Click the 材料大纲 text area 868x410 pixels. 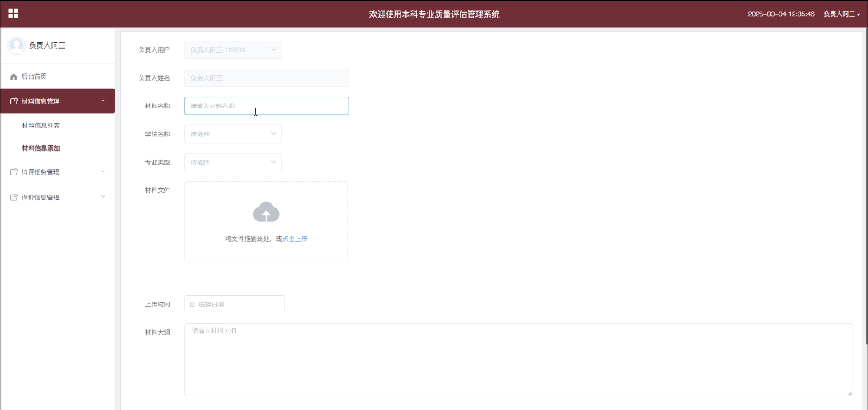(518, 360)
